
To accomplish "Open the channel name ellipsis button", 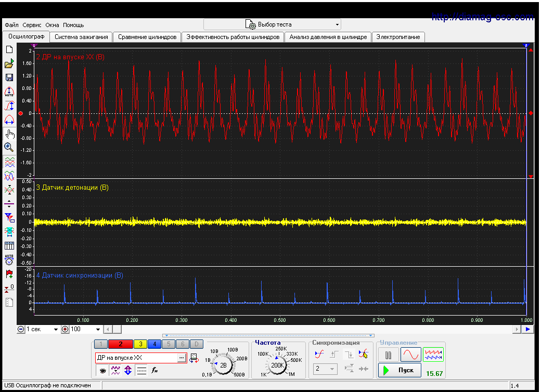I will click(x=182, y=358).
